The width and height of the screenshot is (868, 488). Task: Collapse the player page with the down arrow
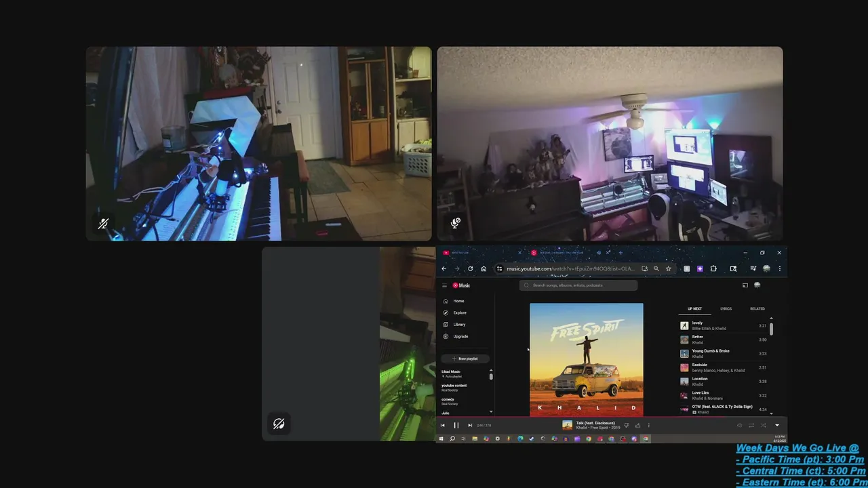777,426
